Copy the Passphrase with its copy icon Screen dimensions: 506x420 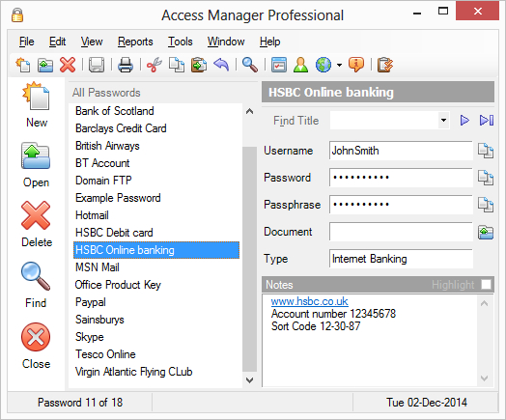pyautogui.click(x=486, y=205)
